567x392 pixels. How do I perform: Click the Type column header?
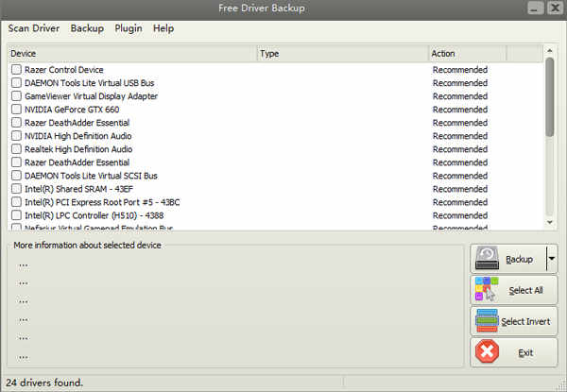coord(342,54)
